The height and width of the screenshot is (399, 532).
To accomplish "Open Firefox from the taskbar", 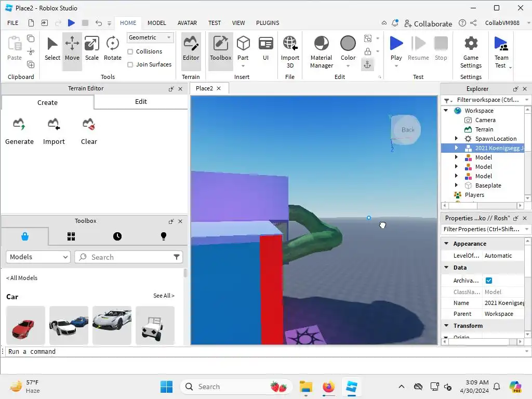I will pos(328,387).
